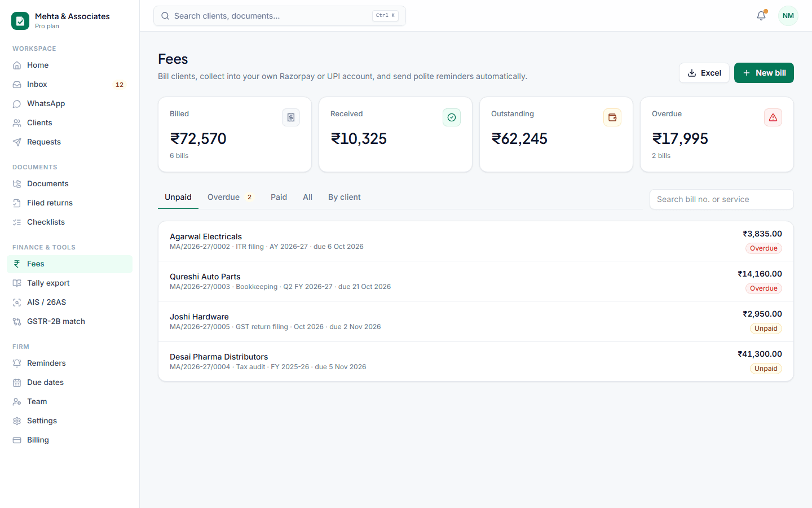
Task: Open Inbox with 12 items
Action: (70, 84)
